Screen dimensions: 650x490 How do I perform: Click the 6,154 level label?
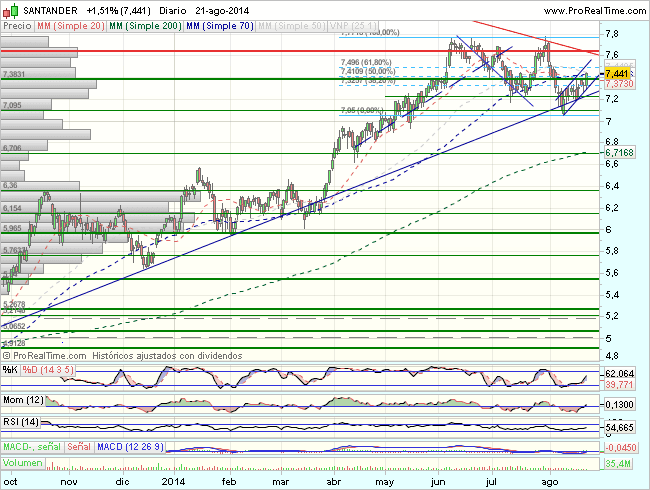point(12,208)
